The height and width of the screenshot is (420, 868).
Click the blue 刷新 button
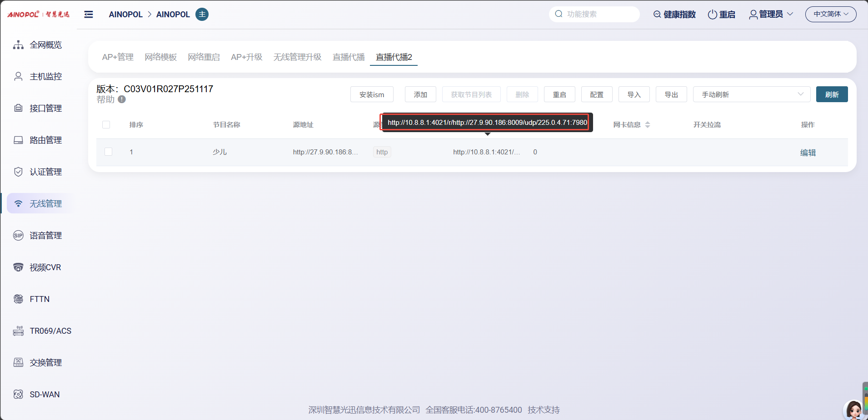(832, 94)
